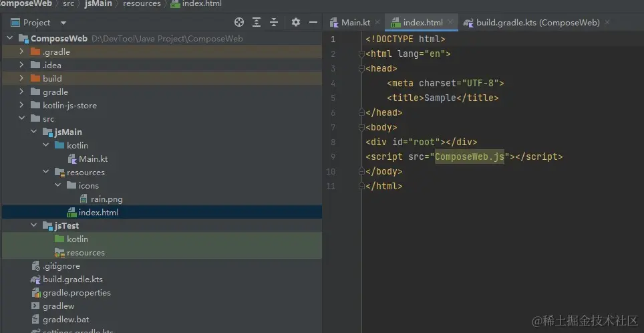This screenshot has height=333, width=644.
Task: Expand the .gradle folder
Action: pyautogui.click(x=21, y=51)
